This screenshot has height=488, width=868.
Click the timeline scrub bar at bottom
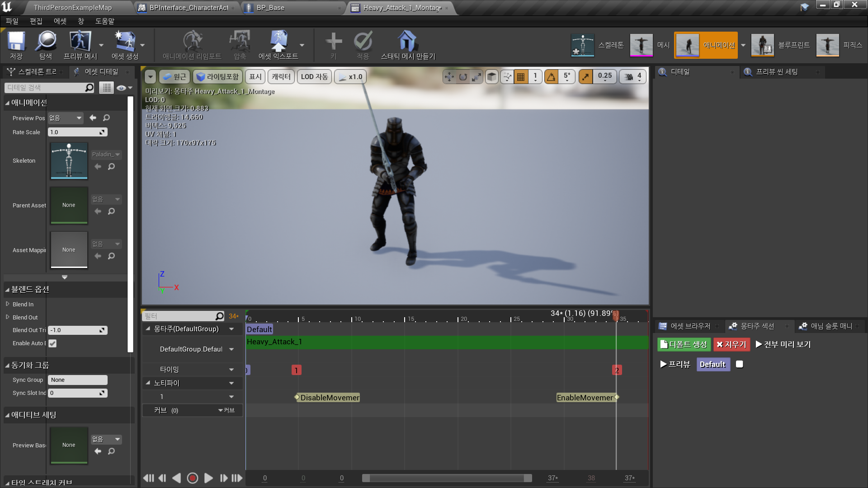tap(447, 478)
